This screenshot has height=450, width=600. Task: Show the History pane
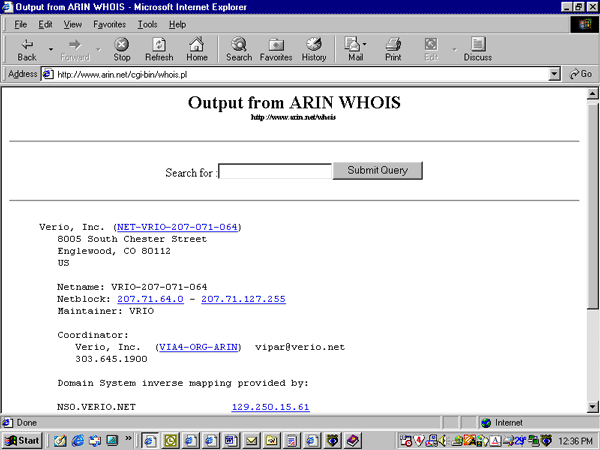click(314, 50)
